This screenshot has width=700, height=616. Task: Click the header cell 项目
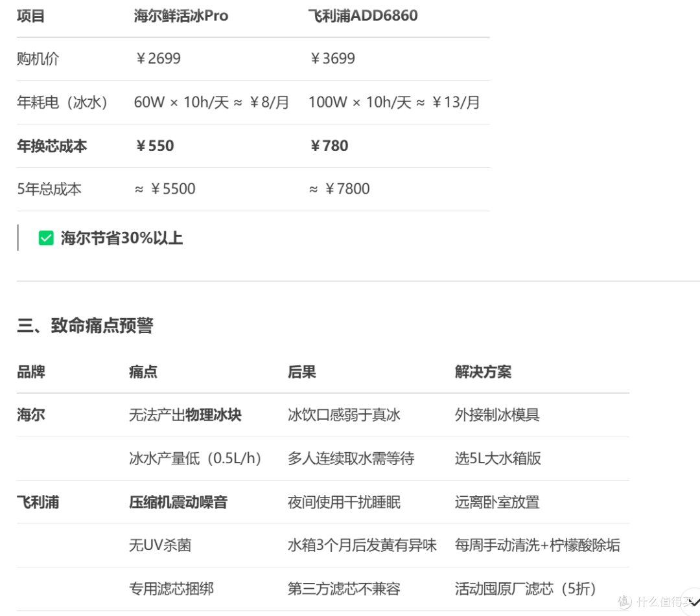tap(31, 16)
